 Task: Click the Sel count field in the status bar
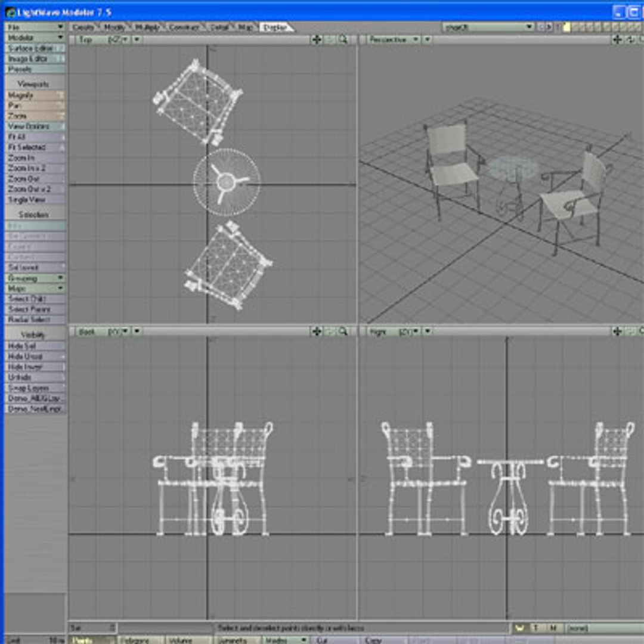pyautogui.click(x=92, y=628)
